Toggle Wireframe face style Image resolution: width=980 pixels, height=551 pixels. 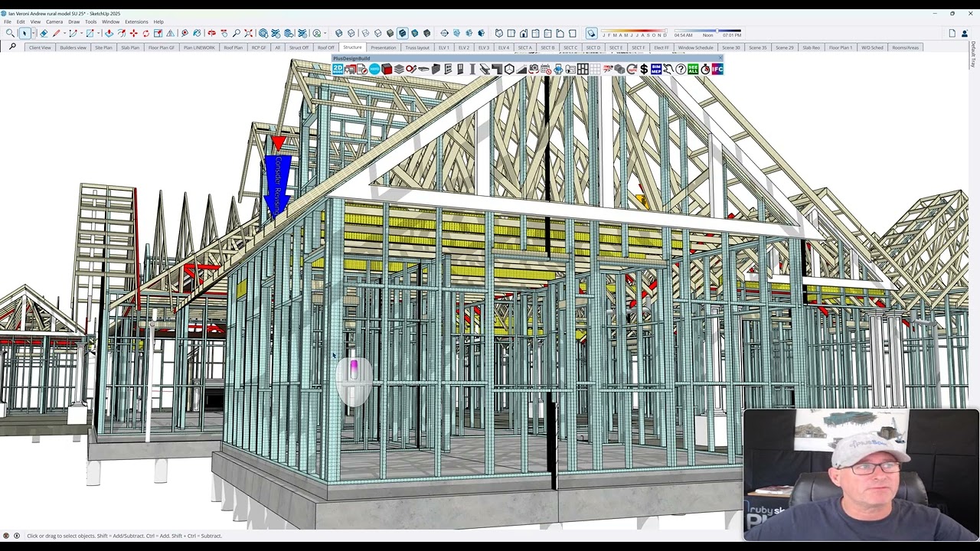tap(365, 33)
